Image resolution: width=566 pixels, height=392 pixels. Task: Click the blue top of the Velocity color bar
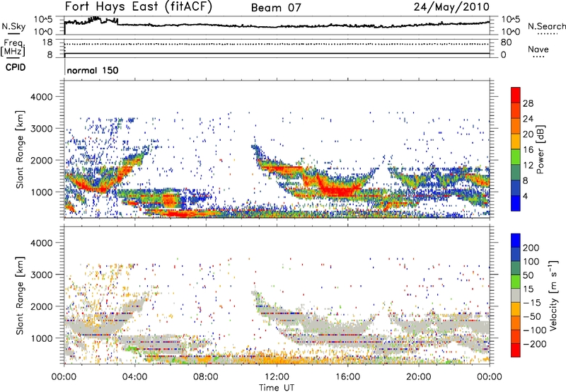click(x=516, y=241)
